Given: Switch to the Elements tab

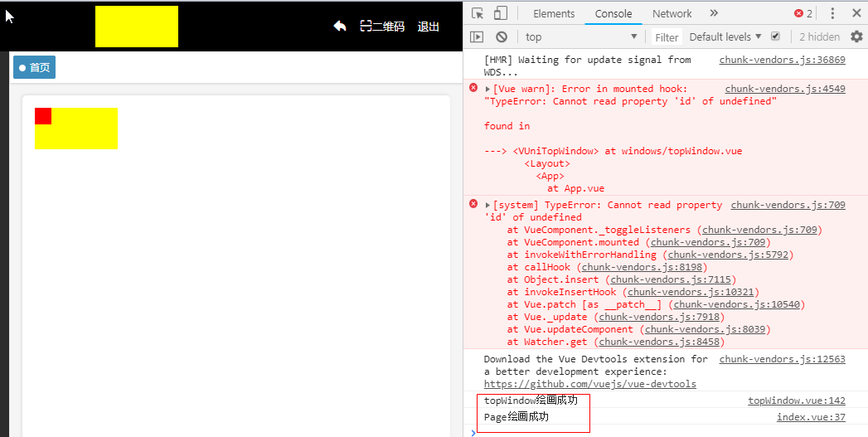Looking at the screenshot, I should coord(554,13).
